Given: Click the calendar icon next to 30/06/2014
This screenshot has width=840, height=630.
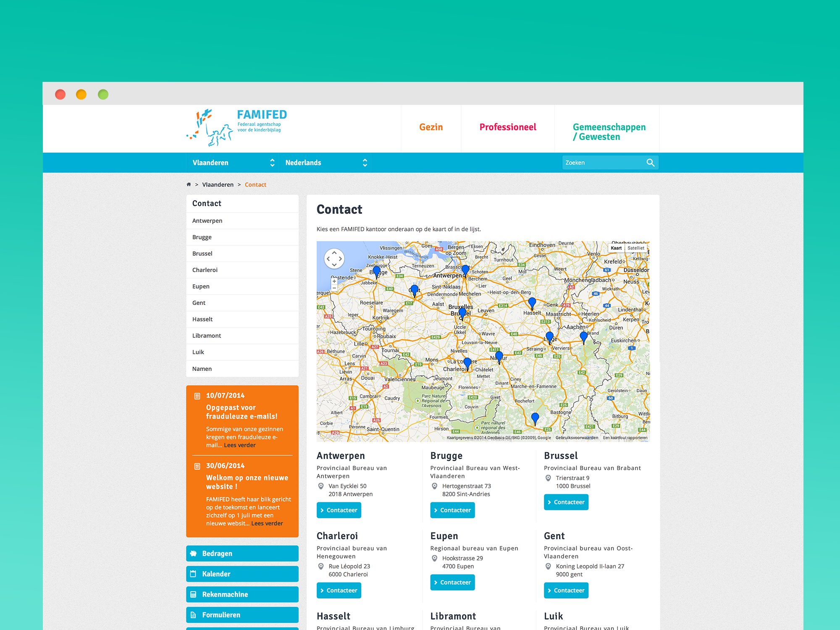Looking at the screenshot, I should tap(197, 466).
